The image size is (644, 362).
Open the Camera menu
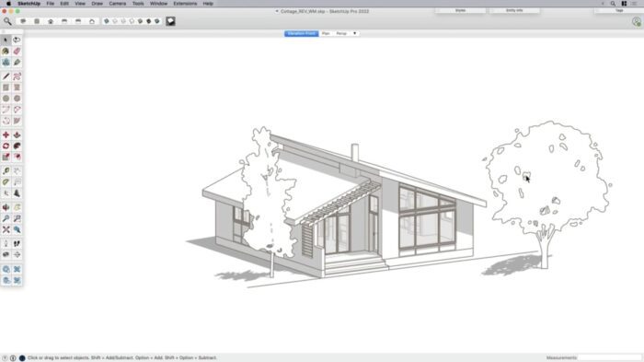coord(118,4)
